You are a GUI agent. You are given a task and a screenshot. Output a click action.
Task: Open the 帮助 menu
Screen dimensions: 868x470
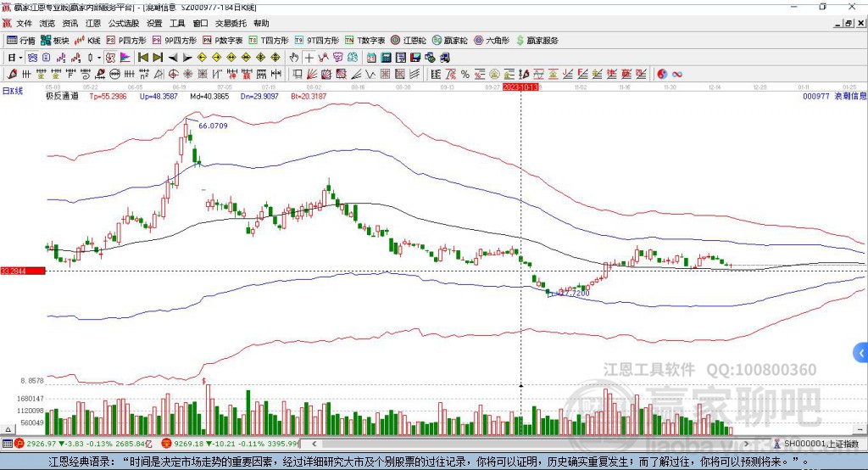[x=261, y=23]
